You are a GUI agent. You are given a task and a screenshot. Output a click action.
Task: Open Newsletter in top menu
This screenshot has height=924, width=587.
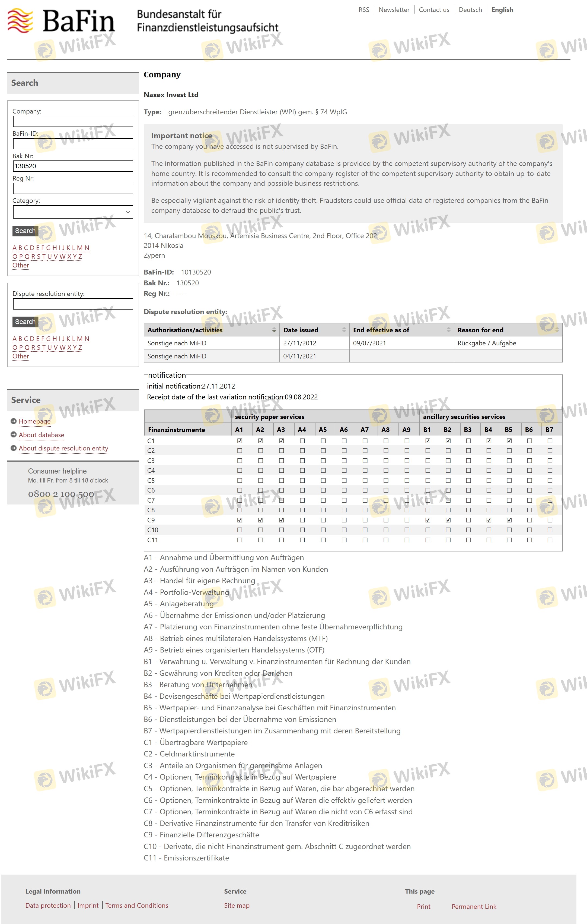point(394,10)
